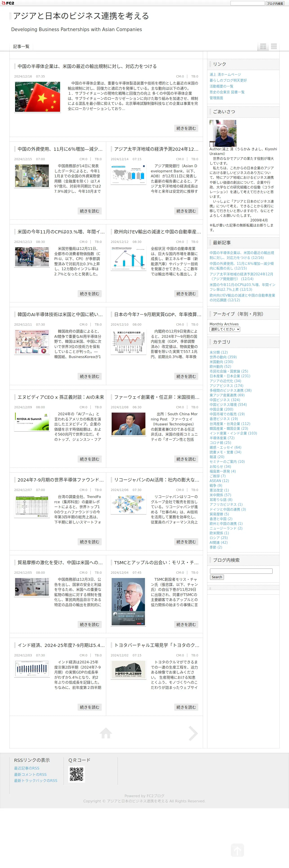Click the QR code image

76,774
